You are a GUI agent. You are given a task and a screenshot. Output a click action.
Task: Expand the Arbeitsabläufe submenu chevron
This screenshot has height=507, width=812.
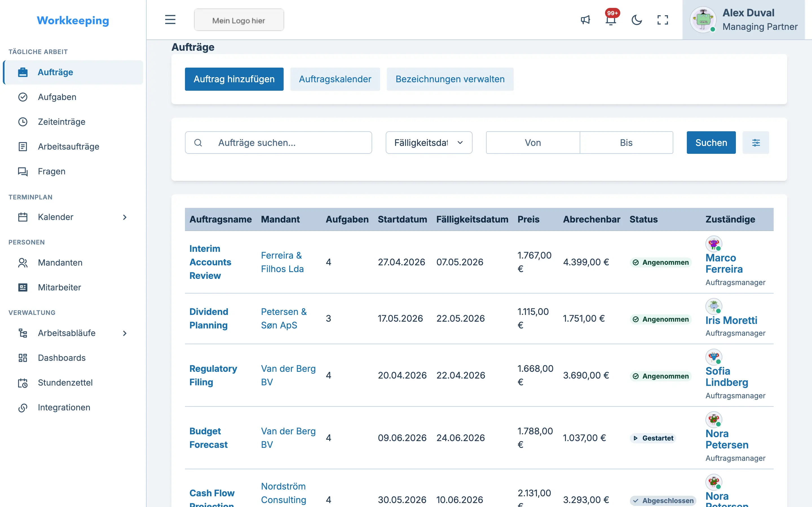[x=125, y=333]
